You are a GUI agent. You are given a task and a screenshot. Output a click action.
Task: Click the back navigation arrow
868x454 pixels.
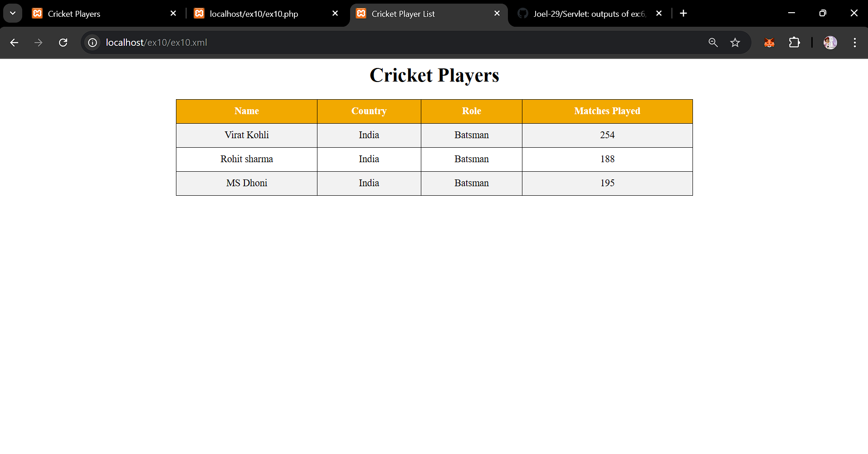[14, 43]
